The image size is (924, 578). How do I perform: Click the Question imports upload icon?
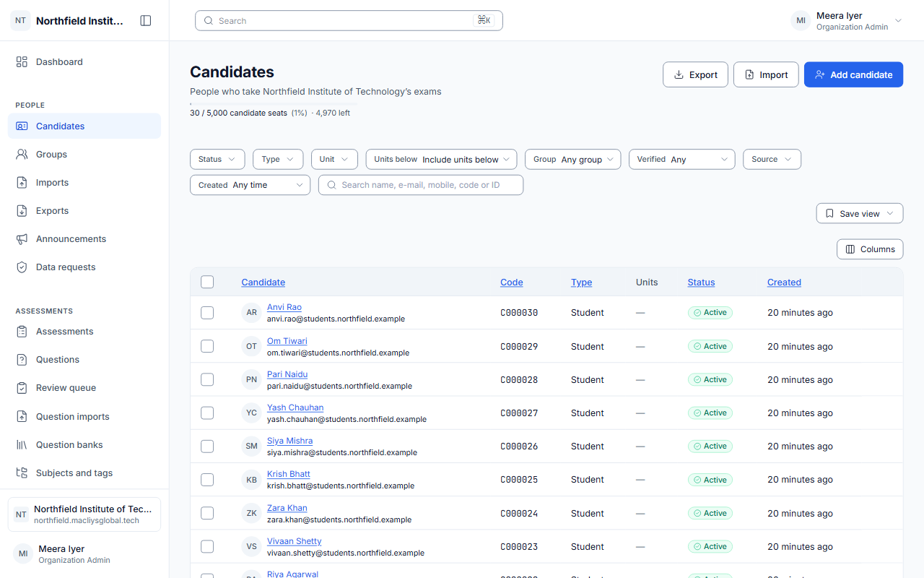22,417
